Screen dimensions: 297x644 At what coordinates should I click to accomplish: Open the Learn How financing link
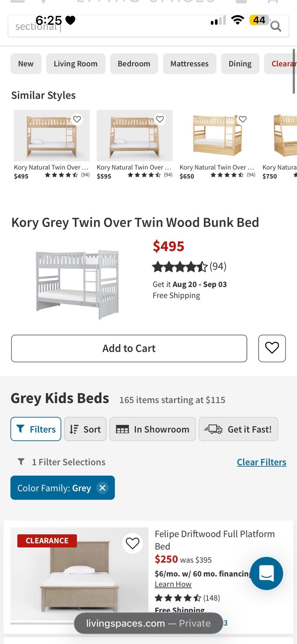click(173, 584)
